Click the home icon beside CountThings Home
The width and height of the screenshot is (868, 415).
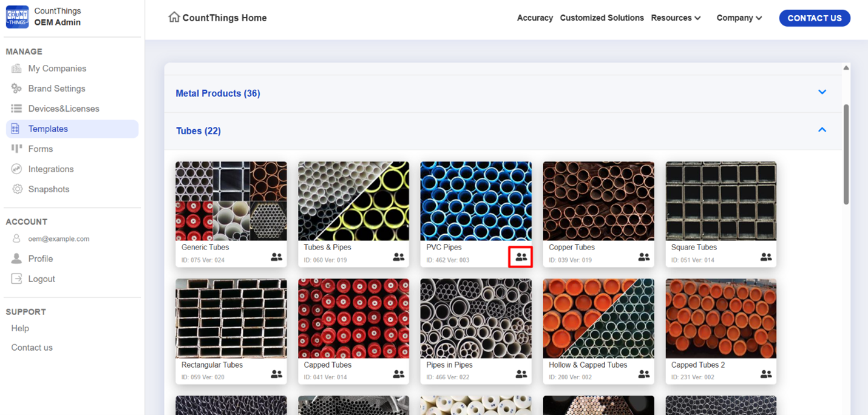174,18
